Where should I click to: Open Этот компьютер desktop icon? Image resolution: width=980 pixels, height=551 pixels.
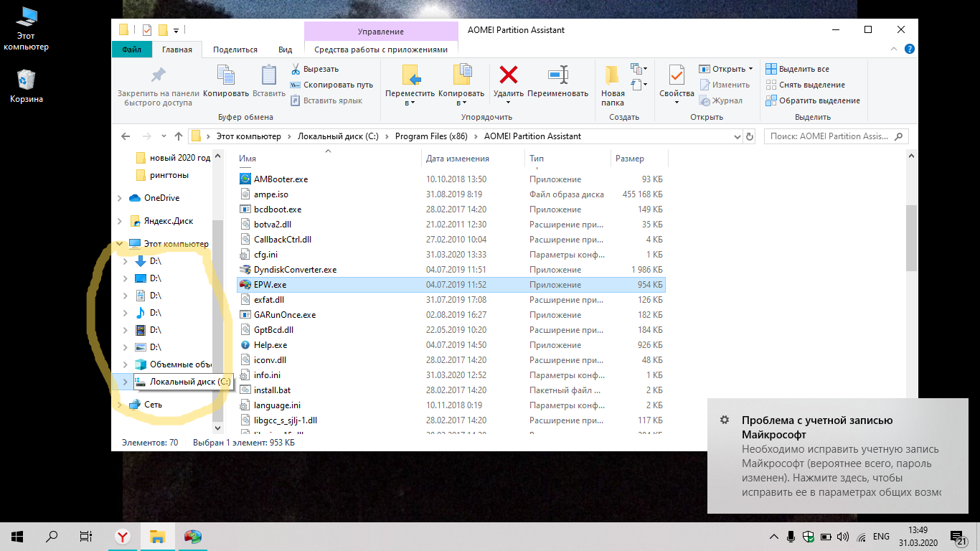coord(27,29)
